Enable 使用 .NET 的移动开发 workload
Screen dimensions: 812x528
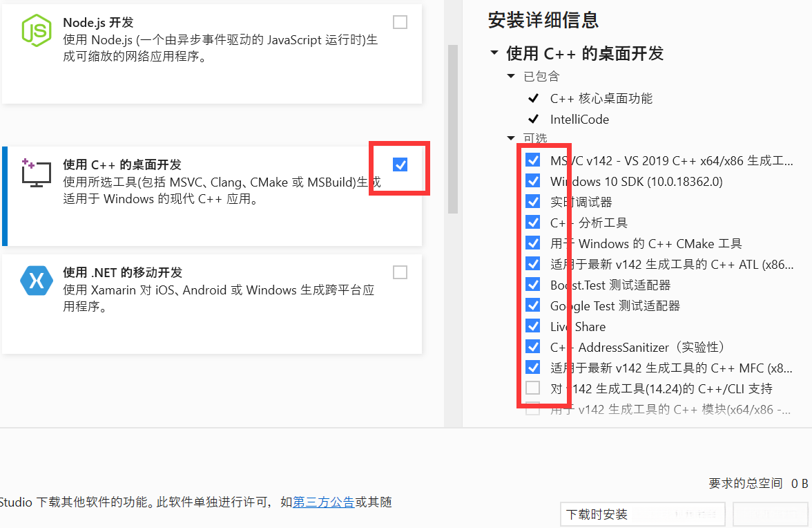click(x=400, y=272)
